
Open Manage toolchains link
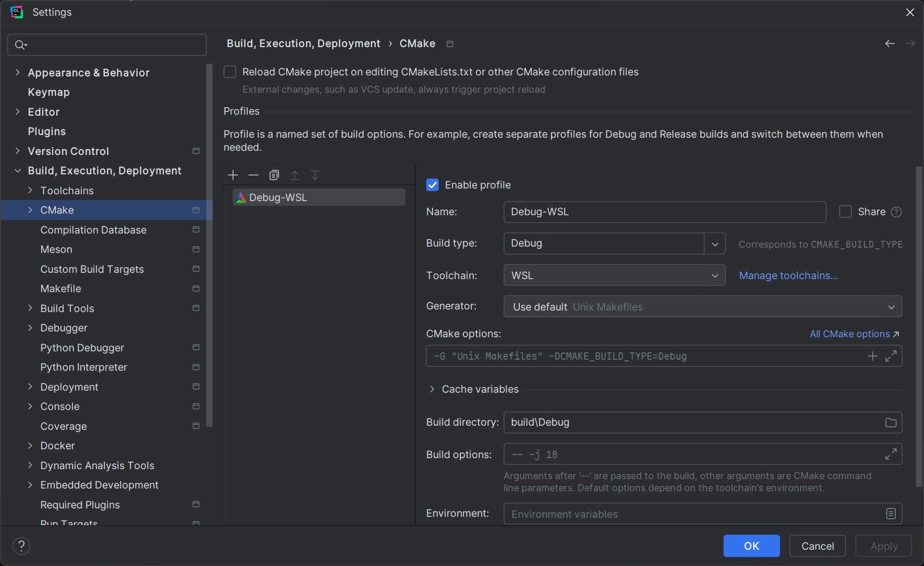tap(788, 275)
